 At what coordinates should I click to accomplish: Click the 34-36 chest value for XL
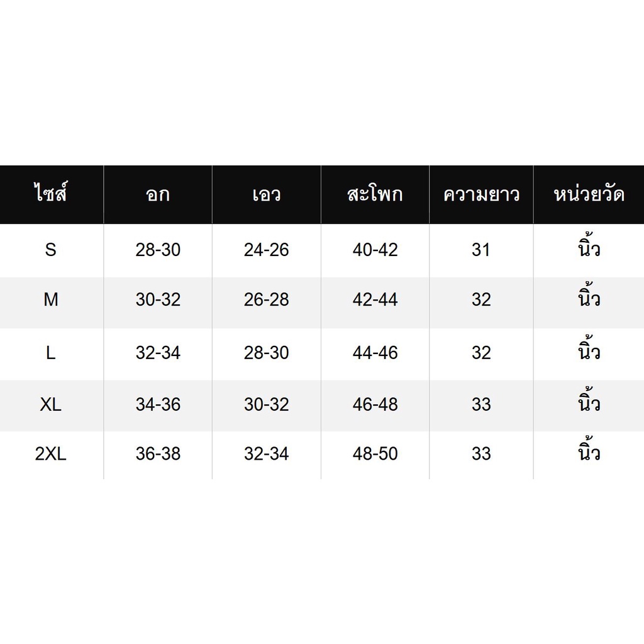158,404
